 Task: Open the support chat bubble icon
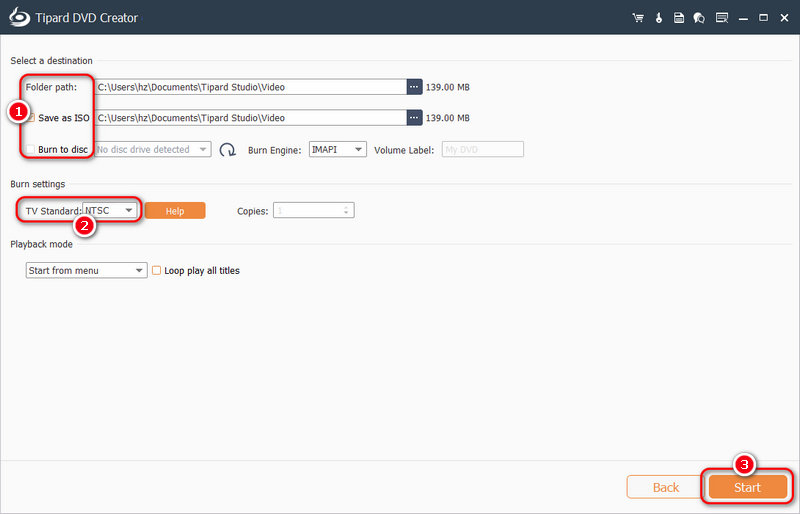tap(699, 18)
